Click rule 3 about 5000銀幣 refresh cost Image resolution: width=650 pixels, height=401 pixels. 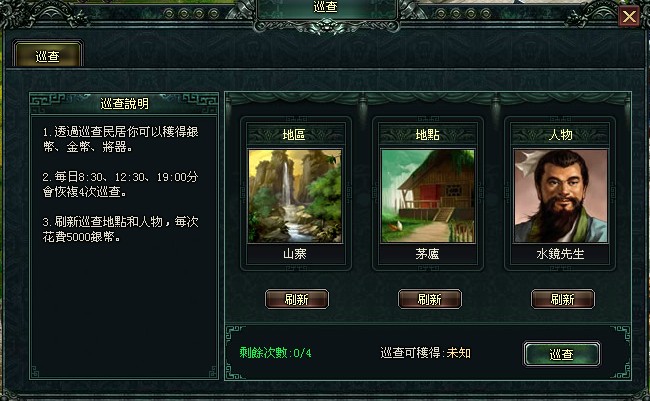click(x=121, y=229)
